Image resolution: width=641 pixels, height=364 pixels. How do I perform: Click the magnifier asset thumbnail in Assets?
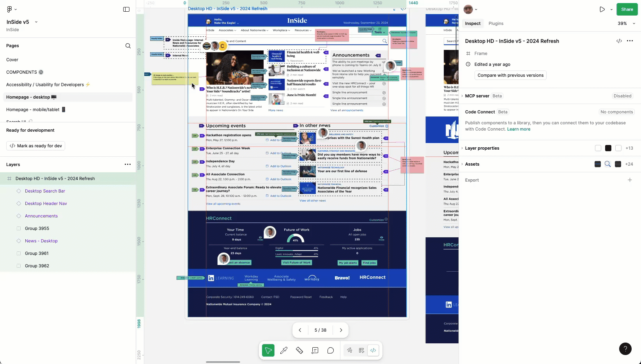pos(608,164)
